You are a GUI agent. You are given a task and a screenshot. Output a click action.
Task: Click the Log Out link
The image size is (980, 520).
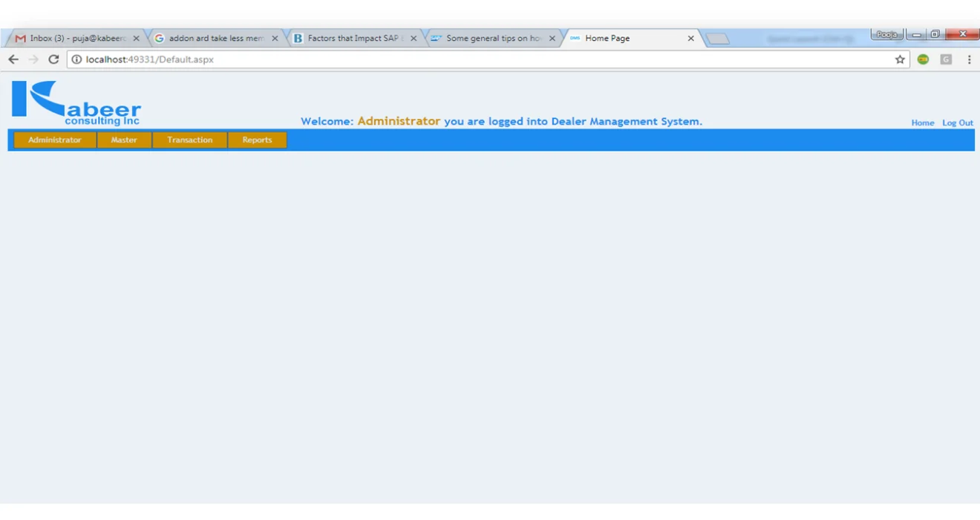point(957,123)
